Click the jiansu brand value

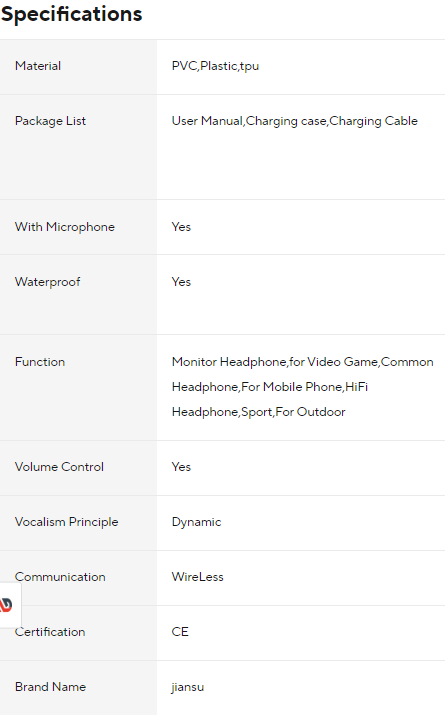click(x=188, y=688)
